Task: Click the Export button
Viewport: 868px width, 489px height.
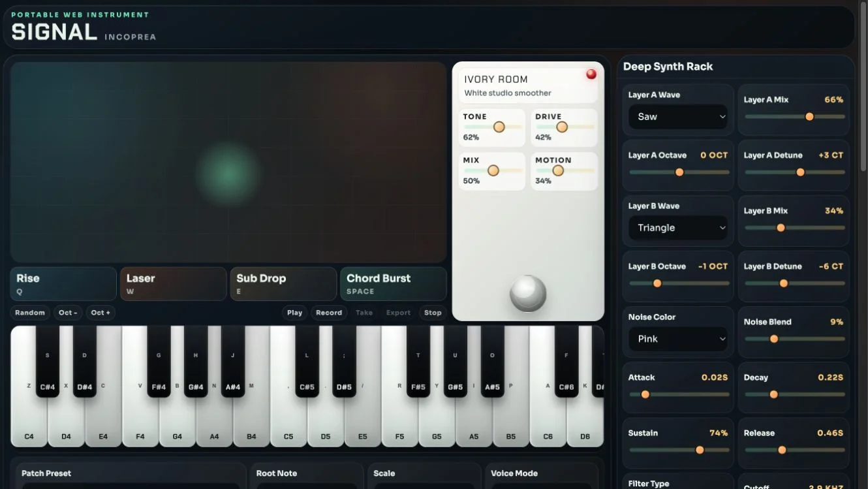Action: 398,313
